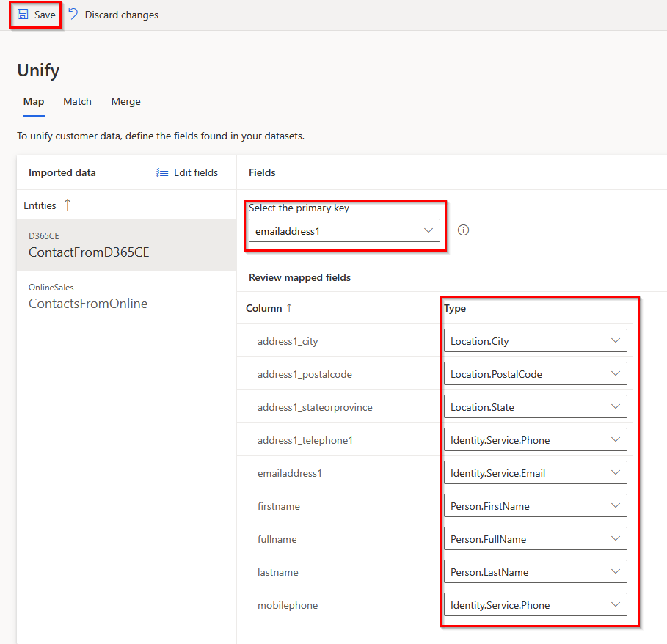Switch to the Match tab

[77, 102]
